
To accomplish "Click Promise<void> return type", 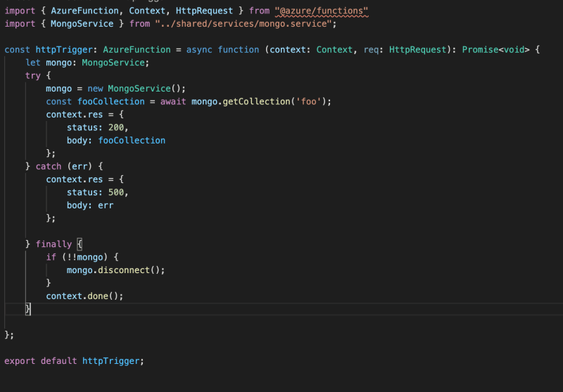I will click(495, 50).
